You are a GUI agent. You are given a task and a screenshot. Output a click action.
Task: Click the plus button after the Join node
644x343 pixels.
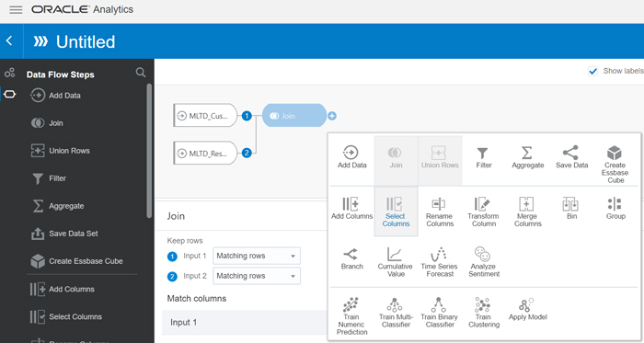pos(332,116)
